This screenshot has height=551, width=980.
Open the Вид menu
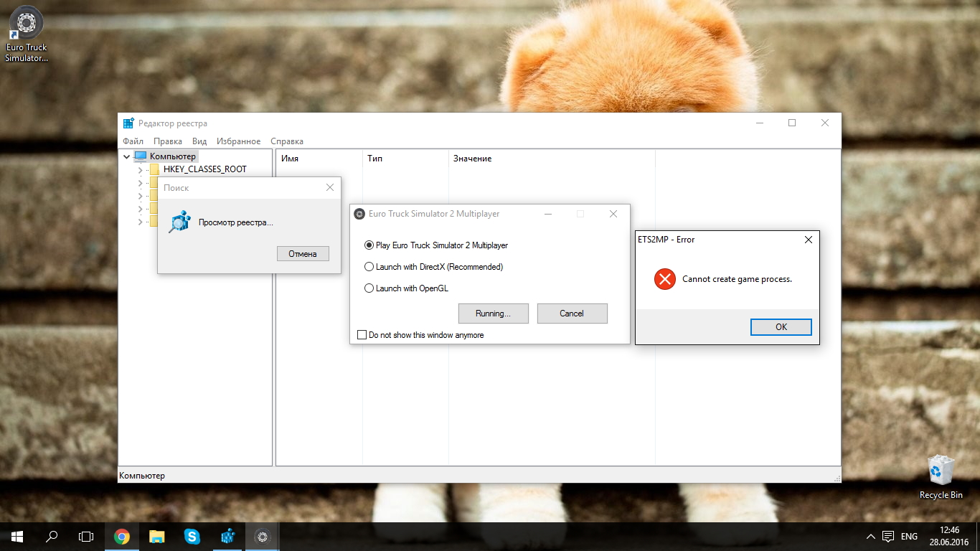click(x=199, y=141)
